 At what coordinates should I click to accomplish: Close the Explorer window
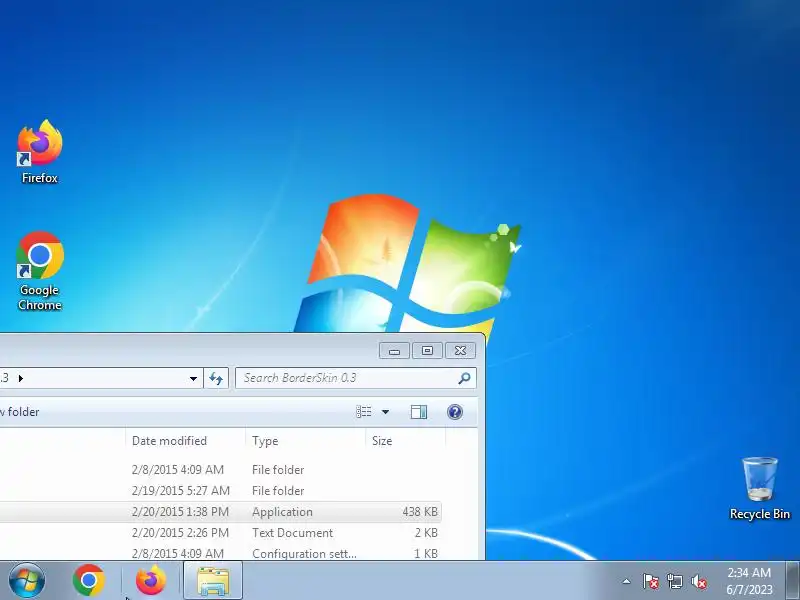tap(460, 351)
